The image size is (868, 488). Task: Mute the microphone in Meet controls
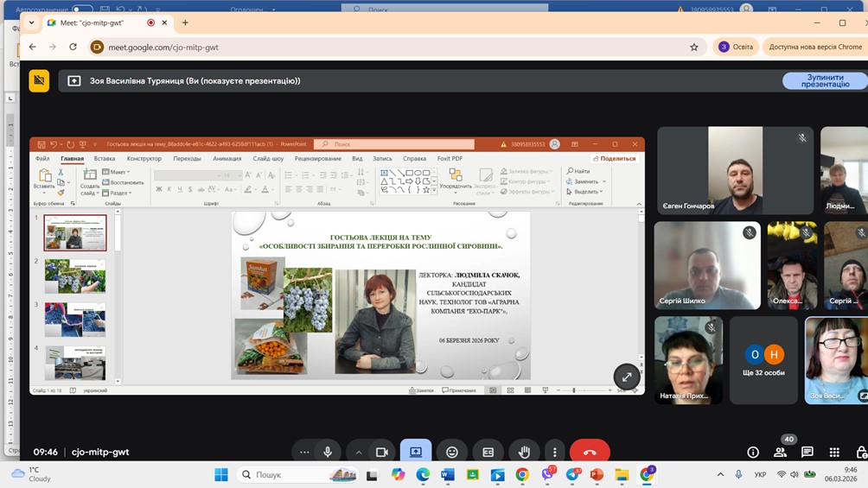pos(328,452)
